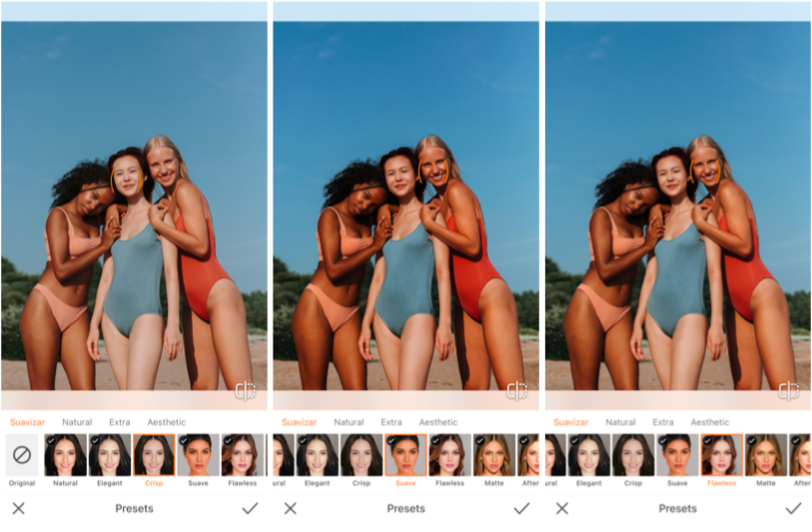Image resolution: width=812 pixels, height=532 pixels.
Task: Go to Extra tab in right screen
Action: (x=663, y=422)
